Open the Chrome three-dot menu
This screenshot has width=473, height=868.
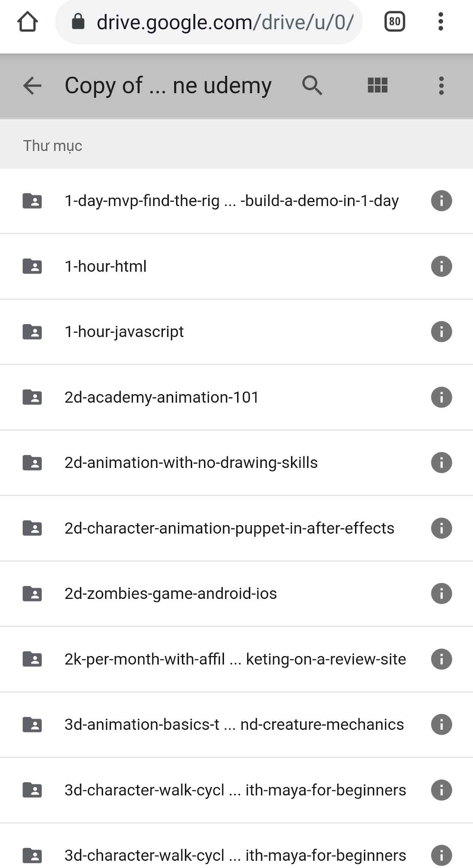pyautogui.click(x=441, y=22)
